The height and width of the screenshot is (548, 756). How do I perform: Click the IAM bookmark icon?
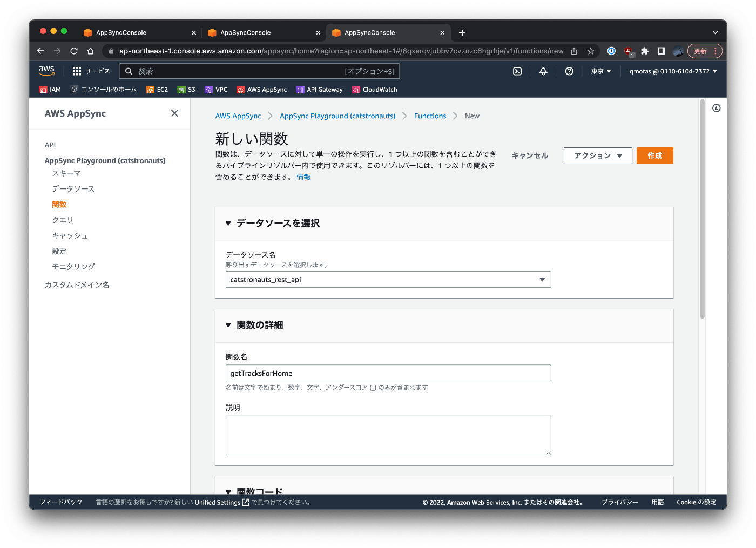(43, 90)
